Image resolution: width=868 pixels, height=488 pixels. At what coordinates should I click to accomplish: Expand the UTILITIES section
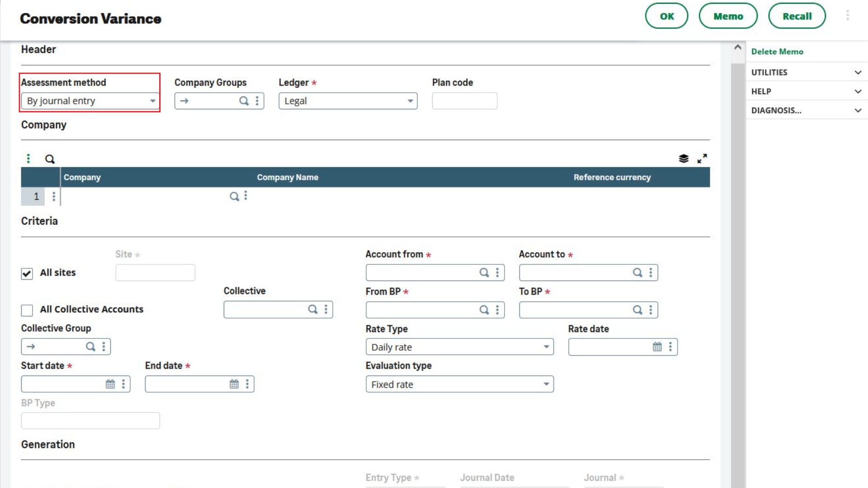click(x=807, y=72)
